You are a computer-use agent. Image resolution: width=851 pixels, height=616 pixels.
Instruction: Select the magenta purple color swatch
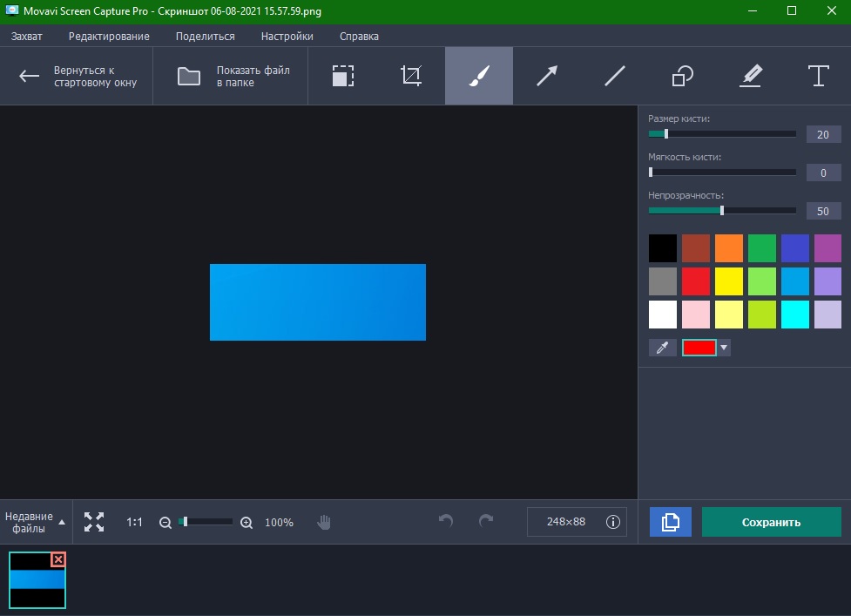(x=827, y=248)
